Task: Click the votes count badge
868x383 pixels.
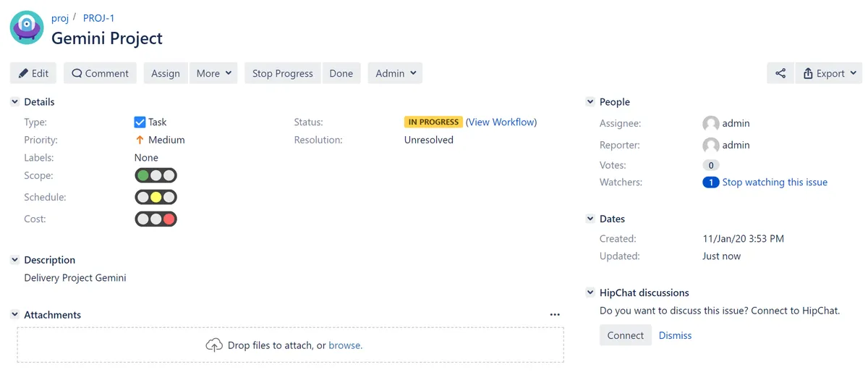Action: [x=710, y=165]
